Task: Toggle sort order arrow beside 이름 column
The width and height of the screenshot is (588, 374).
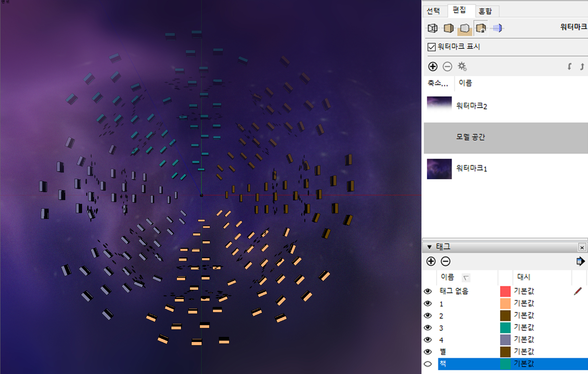Action: 466,278
